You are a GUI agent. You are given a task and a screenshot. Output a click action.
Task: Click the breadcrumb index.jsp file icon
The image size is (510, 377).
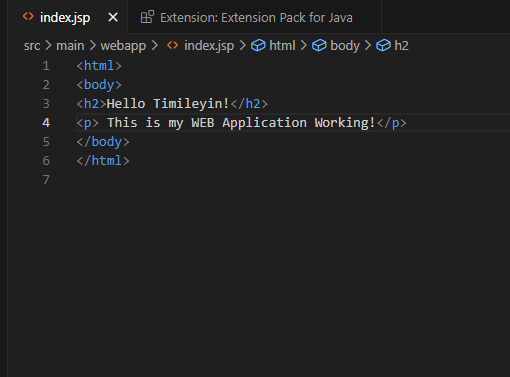click(172, 45)
